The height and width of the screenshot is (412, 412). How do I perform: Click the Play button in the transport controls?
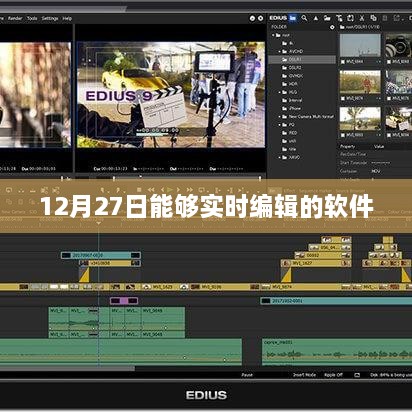point(170,190)
